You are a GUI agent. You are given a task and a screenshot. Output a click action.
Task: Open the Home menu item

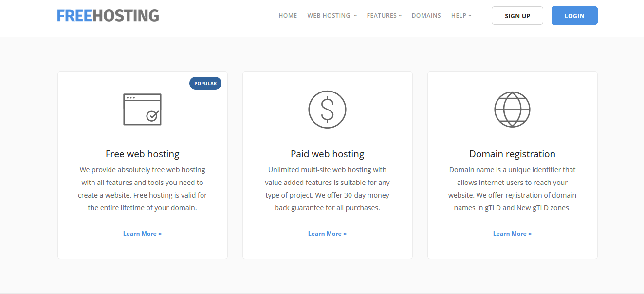tap(288, 16)
